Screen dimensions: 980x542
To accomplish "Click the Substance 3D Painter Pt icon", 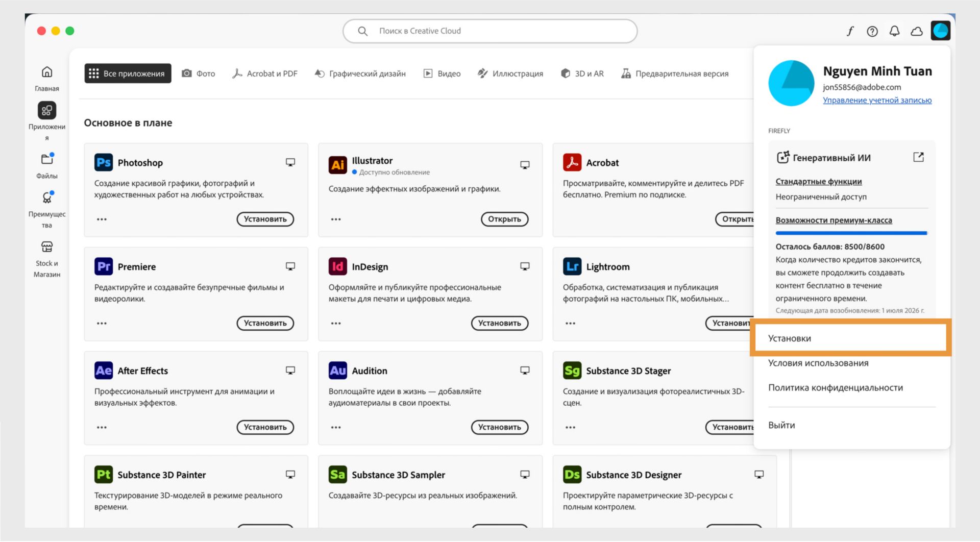I will coord(104,475).
